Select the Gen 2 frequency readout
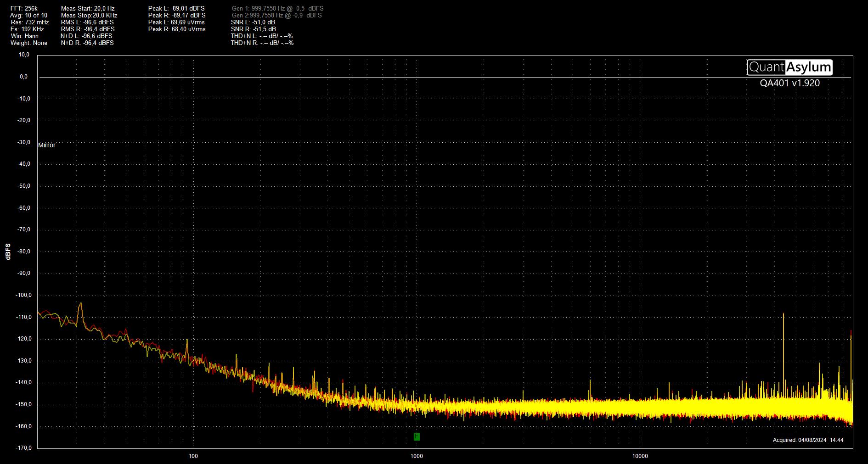Screen dimensions: 868x464 [277, 16]
